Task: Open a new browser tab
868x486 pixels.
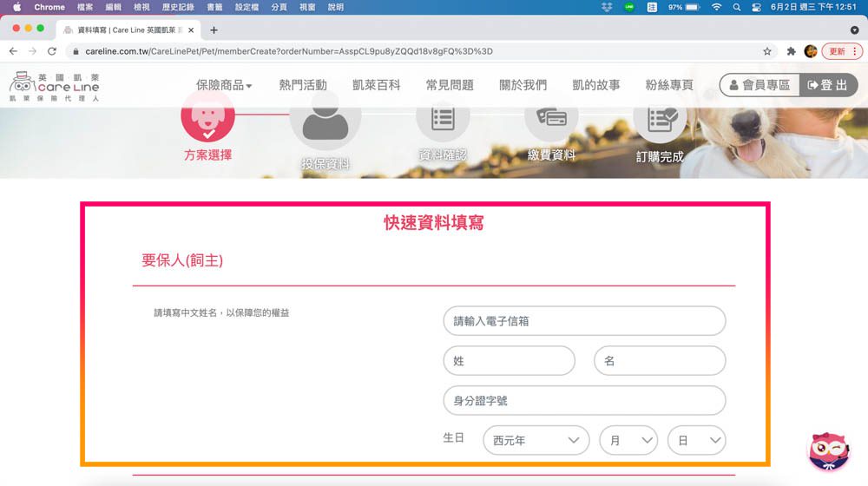Action: coord(214,30)
